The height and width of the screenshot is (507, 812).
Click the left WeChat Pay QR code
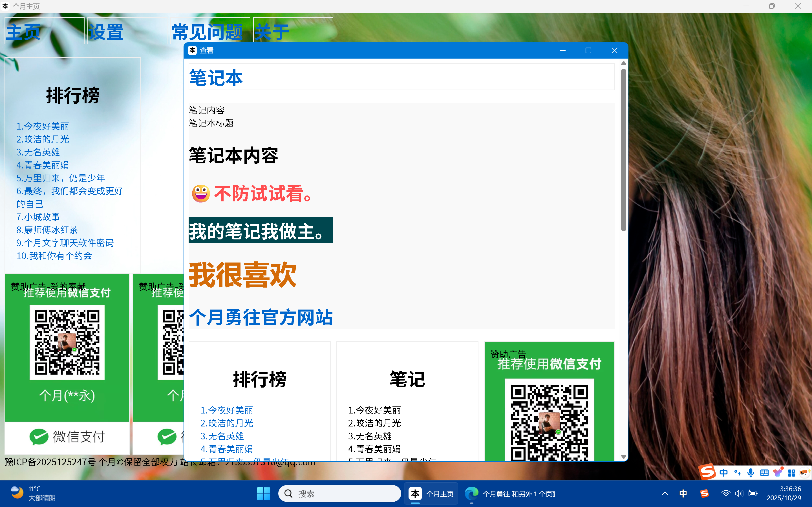coord(67,342)
